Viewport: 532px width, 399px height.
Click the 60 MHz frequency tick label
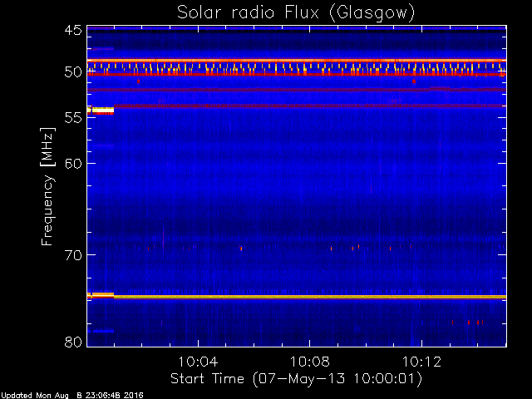(73, 163)
